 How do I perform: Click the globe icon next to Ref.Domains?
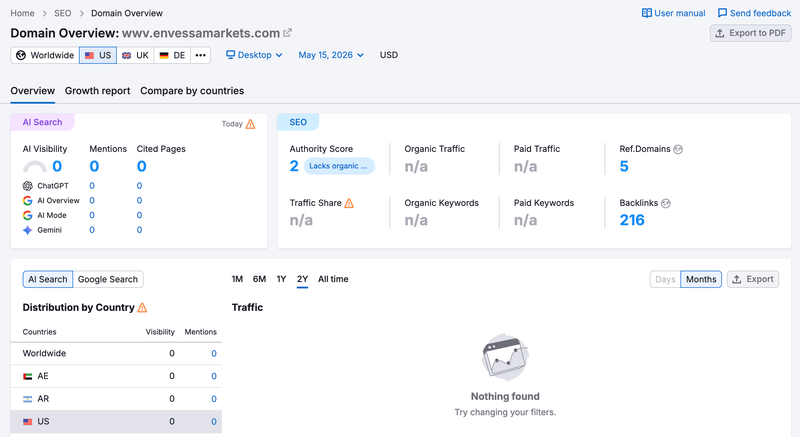click(678, 149)
